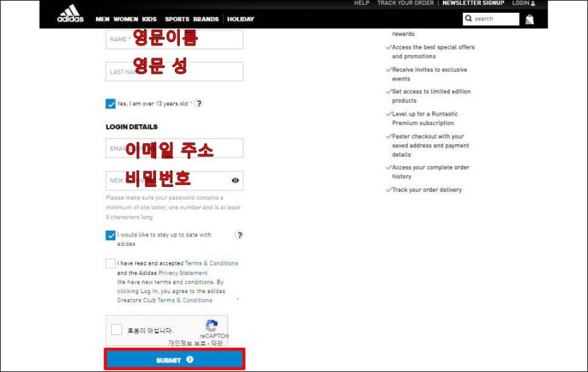Open the KIDS menu

pos(149,19)
